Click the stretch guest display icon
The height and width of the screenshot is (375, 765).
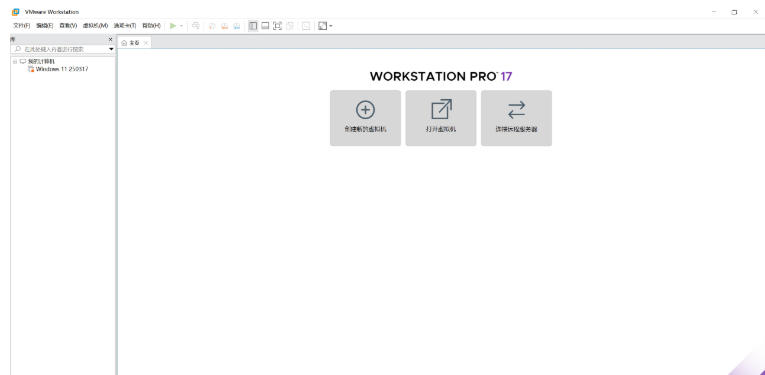click(x=322, y=26)
